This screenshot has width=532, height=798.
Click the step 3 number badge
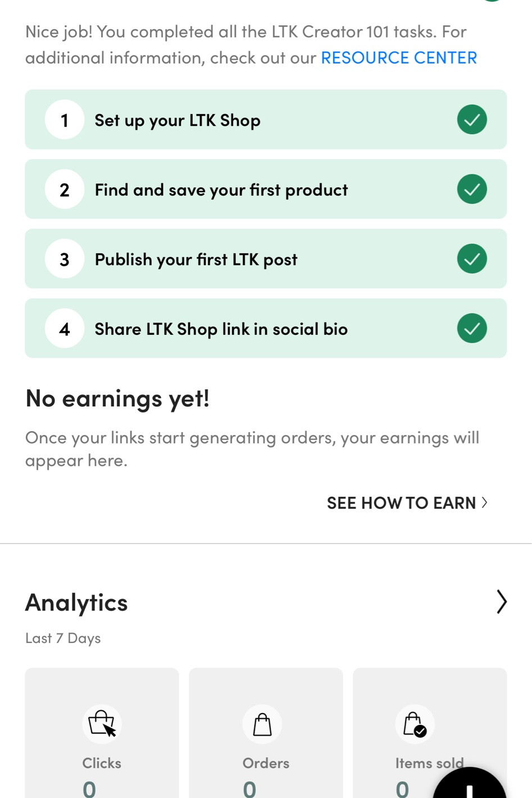pyautogui.click(x=65, y=259)
